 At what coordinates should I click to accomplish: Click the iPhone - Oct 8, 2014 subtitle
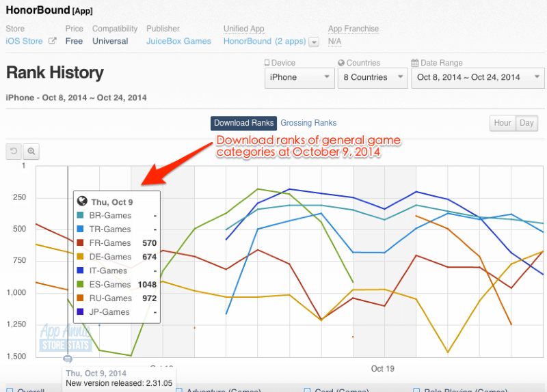[x=76, y=98]
